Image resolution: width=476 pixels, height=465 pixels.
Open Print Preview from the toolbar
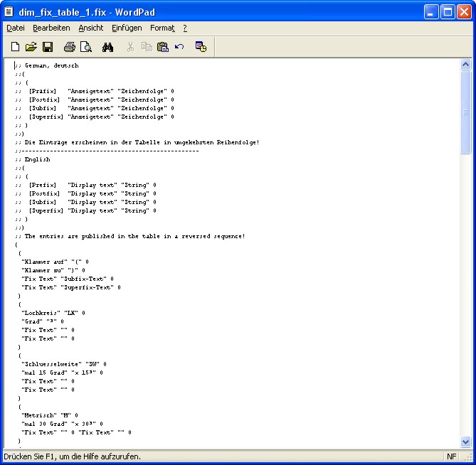pos(85,47)
